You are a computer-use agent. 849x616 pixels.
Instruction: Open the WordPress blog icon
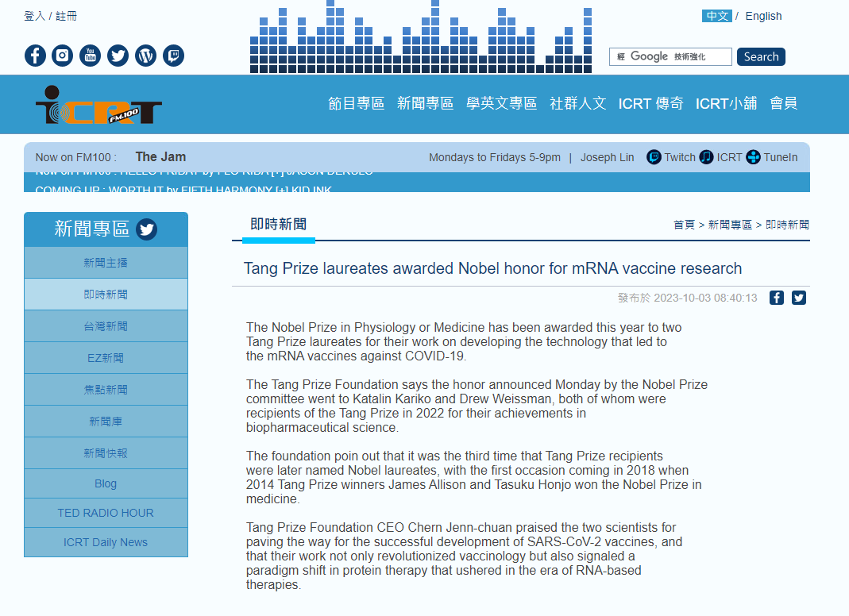click(145, 56)
